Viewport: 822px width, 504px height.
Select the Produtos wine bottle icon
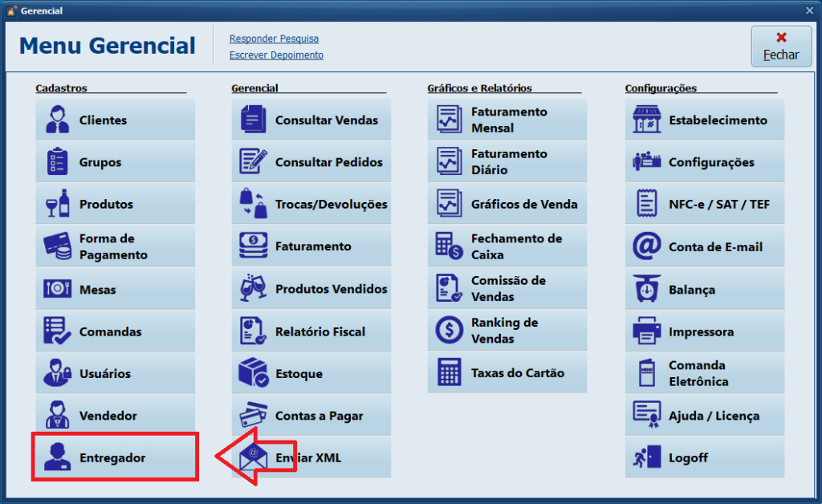pos(58,204)
